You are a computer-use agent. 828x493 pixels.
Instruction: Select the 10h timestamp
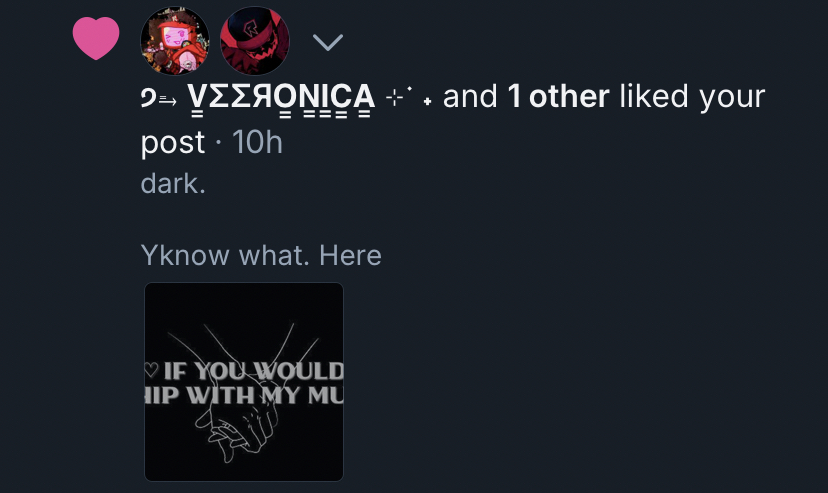tap(257, 142)
